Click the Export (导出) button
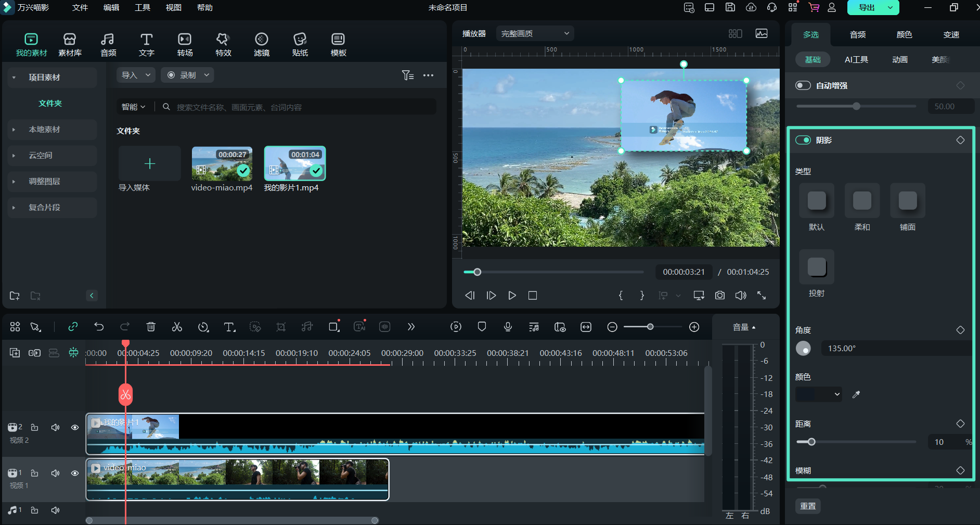The width and height of the screenshot is (980, 525). (867, 8)
